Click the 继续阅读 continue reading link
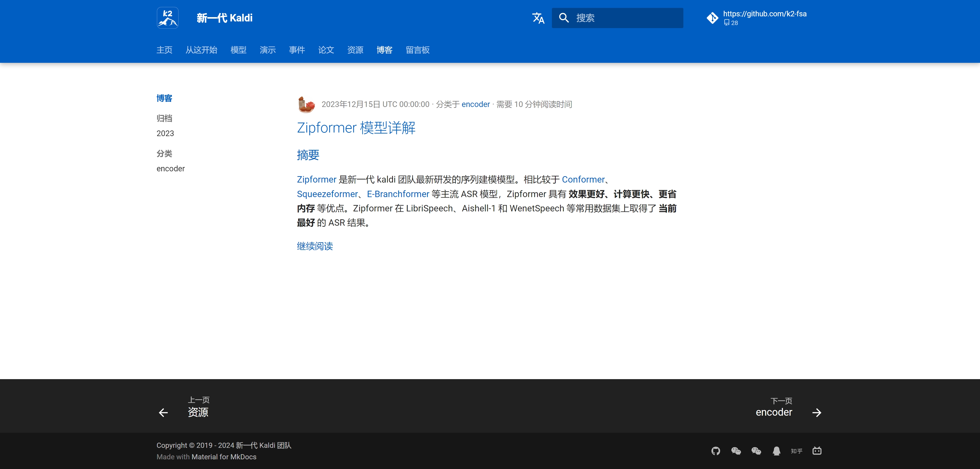Viewport: 980px width, 469px height. (x=314, y=246)
